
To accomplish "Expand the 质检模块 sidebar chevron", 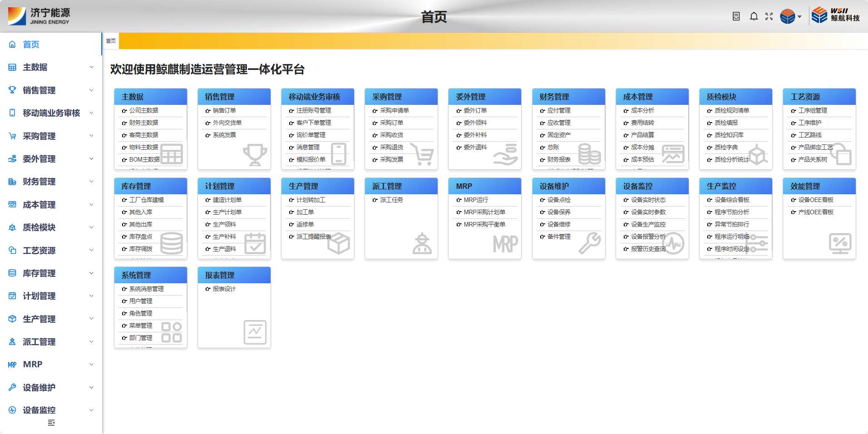I will click(91, 227).
